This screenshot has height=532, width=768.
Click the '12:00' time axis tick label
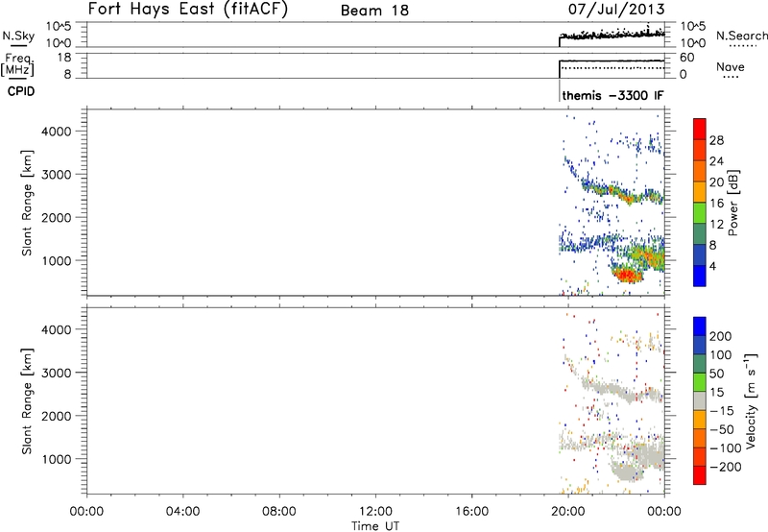pos(375,512)
